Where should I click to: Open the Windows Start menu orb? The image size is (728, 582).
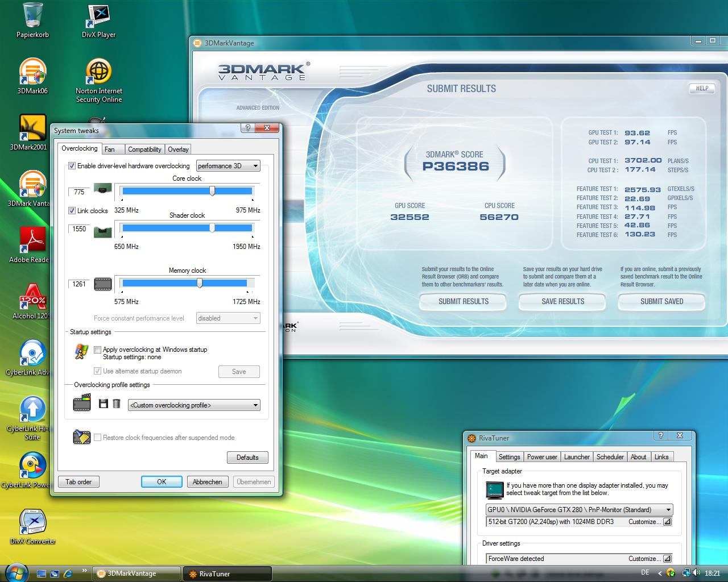tap(15, 573)
